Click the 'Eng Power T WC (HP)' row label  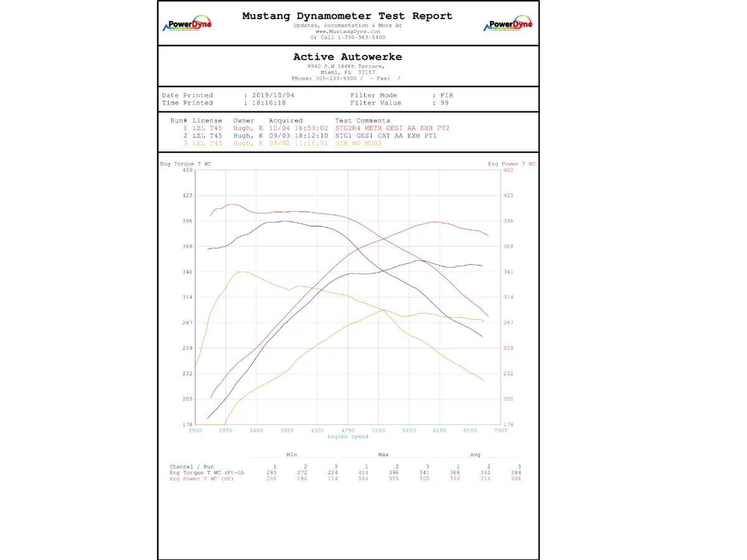pos(202,479)
